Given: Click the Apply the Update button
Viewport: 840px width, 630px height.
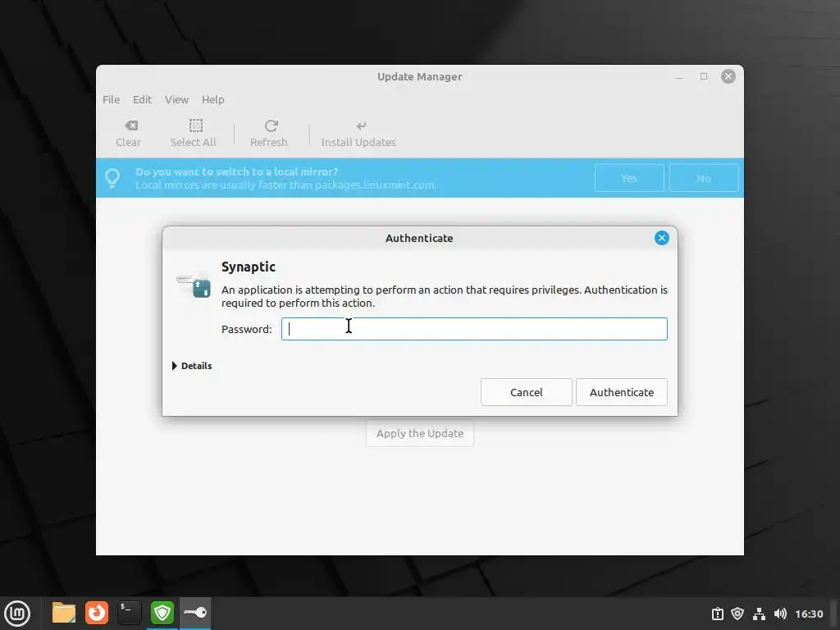Looking at the screenshot, I should point(420,433).
